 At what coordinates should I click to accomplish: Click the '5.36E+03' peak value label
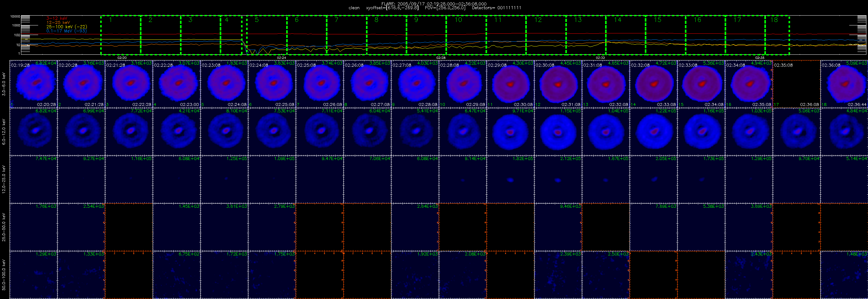pyautogui.click(x=714, y=63)
